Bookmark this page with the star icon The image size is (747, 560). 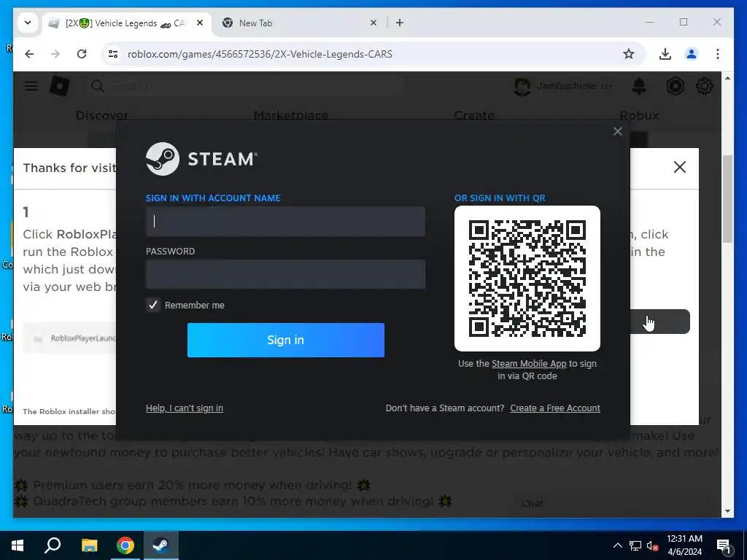click(629, 54)
